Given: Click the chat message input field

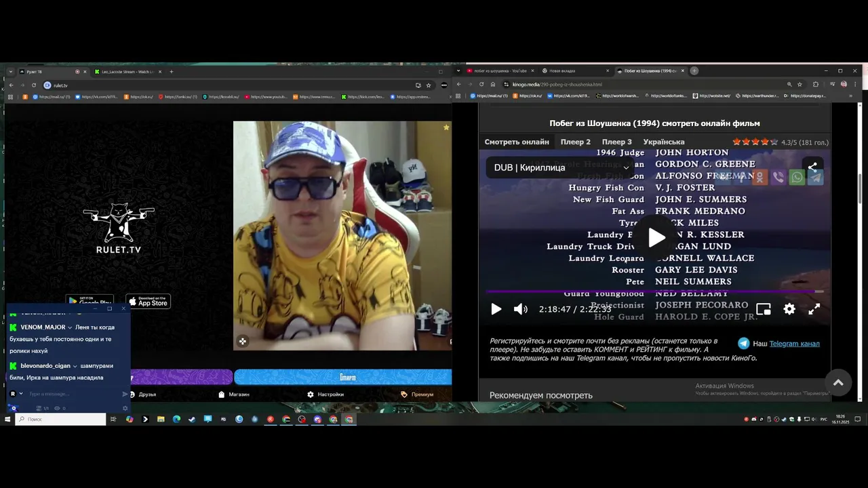Looking at the screenshot, I should click(73, 394).
